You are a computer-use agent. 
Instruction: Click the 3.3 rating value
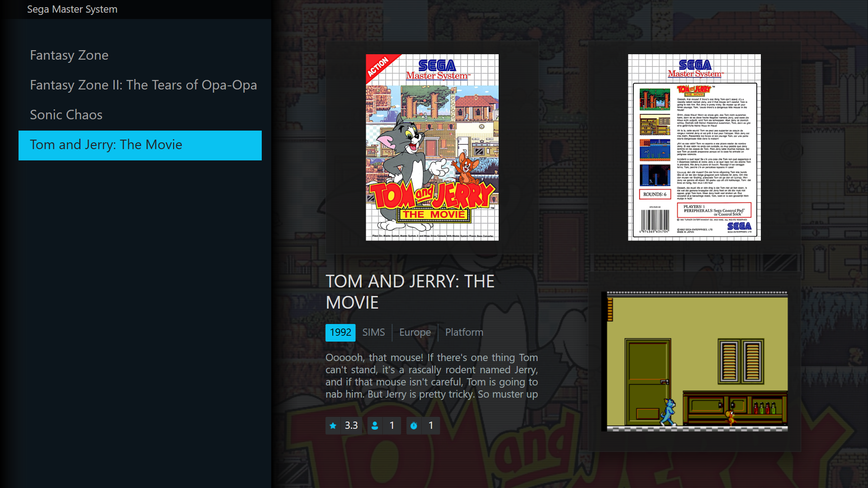(351, 426)
